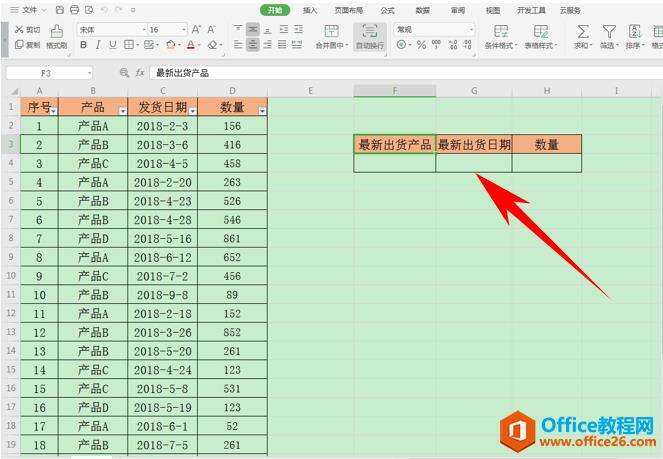Click the Cut (剪切) scissors icon
Screen dimensions: 663x459
point(21,30)
